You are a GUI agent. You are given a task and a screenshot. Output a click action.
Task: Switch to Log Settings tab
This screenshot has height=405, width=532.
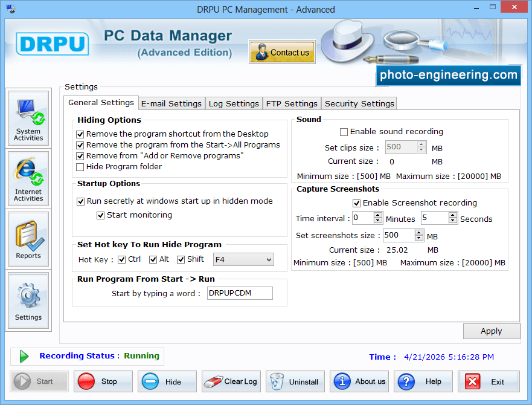pos(234,103)
